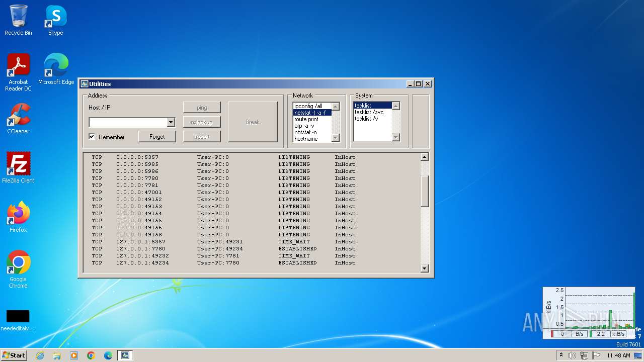Click the ping button

(x=202, y=108)
